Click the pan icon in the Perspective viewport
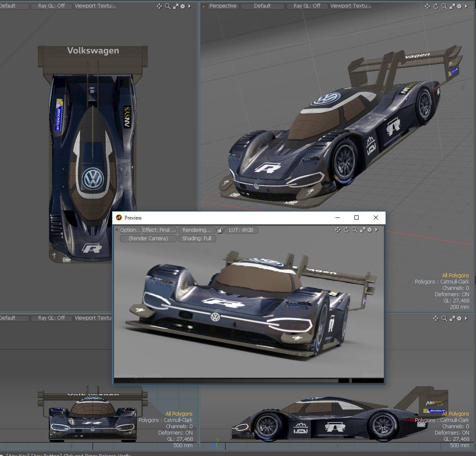The height and width of the screenshot is (456, 476). pyautogui.click(x=428, y=6)
